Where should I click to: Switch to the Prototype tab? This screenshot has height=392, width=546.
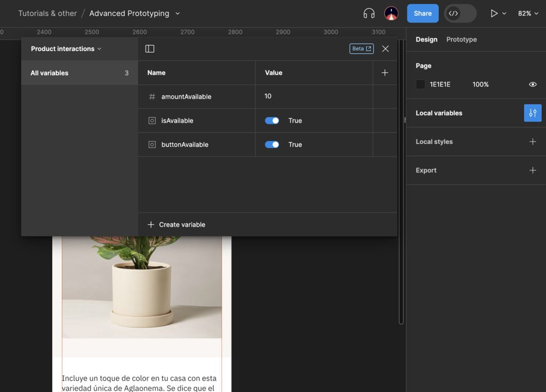coord(461,39)
